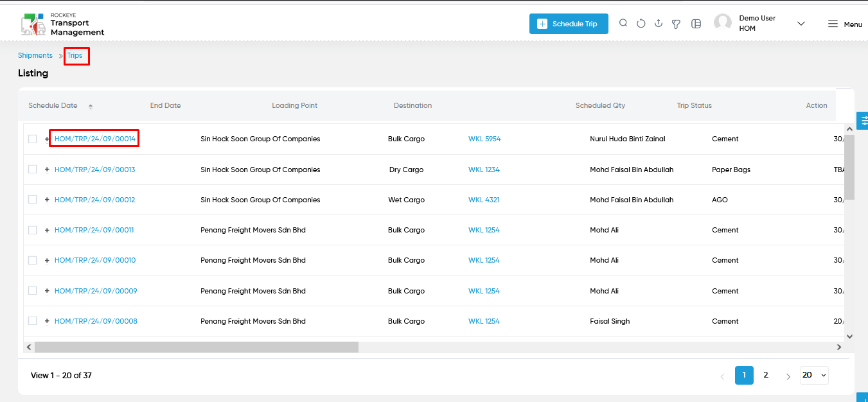
Task: Open the column layout icon
Action: click(696, 24)
